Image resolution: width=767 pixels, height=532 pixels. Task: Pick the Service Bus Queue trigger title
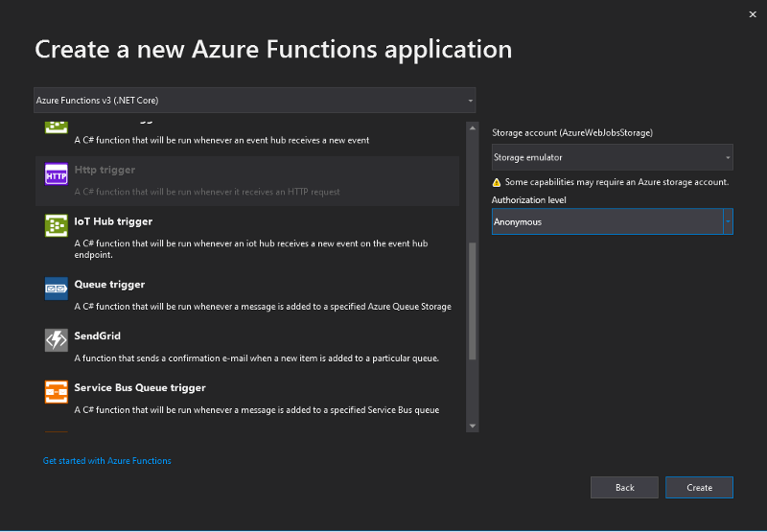[x=140, y=388]
